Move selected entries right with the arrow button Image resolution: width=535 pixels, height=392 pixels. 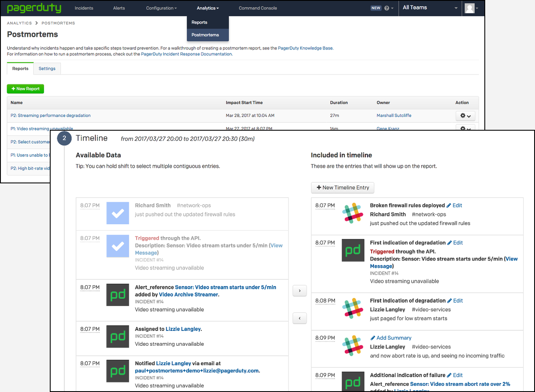(300, 290)
